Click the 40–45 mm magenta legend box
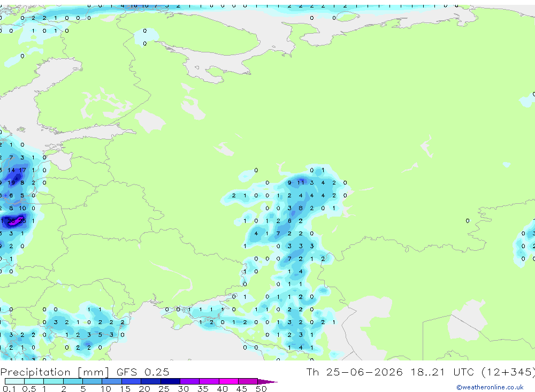The height and width of the screenshot is (392, 535). (x=228, y=381)
